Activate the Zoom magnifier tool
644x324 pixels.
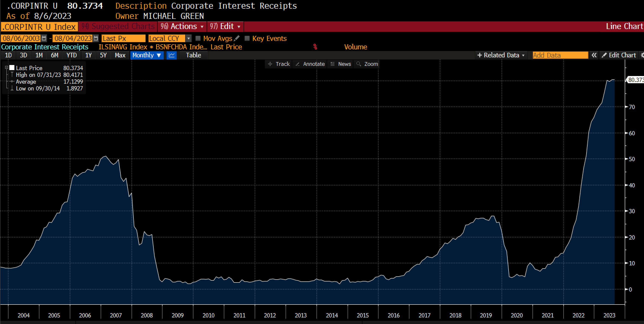click(x=367, y=64)
